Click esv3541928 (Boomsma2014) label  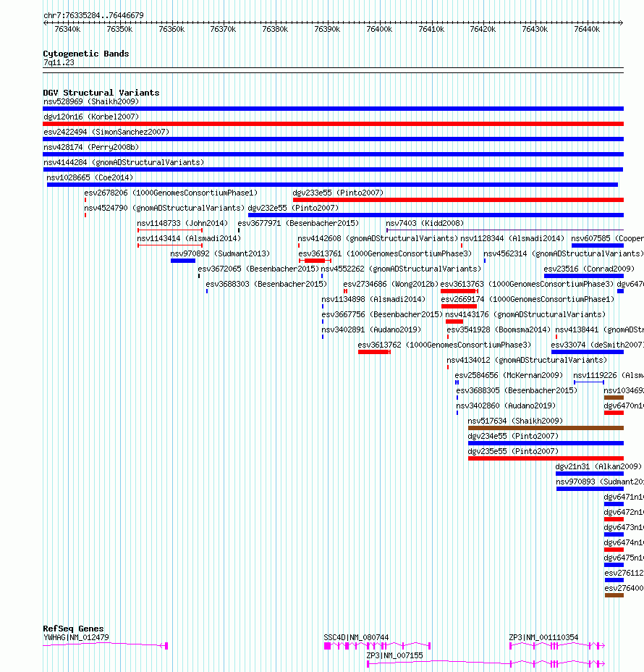[x=499, y=329]
